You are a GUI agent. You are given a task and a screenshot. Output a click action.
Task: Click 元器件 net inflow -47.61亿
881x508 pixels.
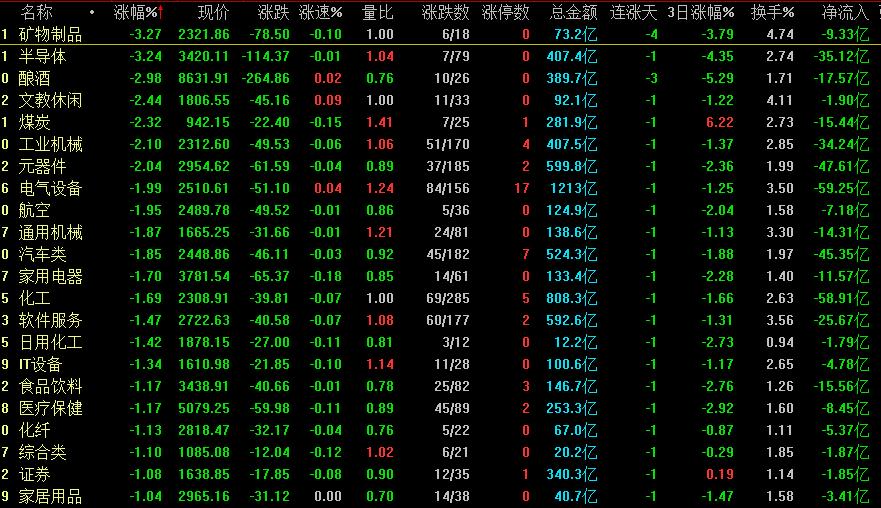(x=841, y=166)
